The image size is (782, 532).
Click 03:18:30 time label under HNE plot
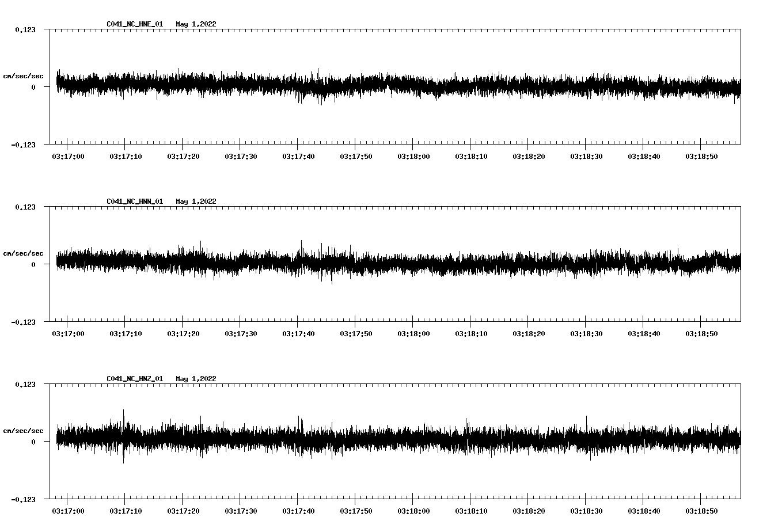coord(586,156)
